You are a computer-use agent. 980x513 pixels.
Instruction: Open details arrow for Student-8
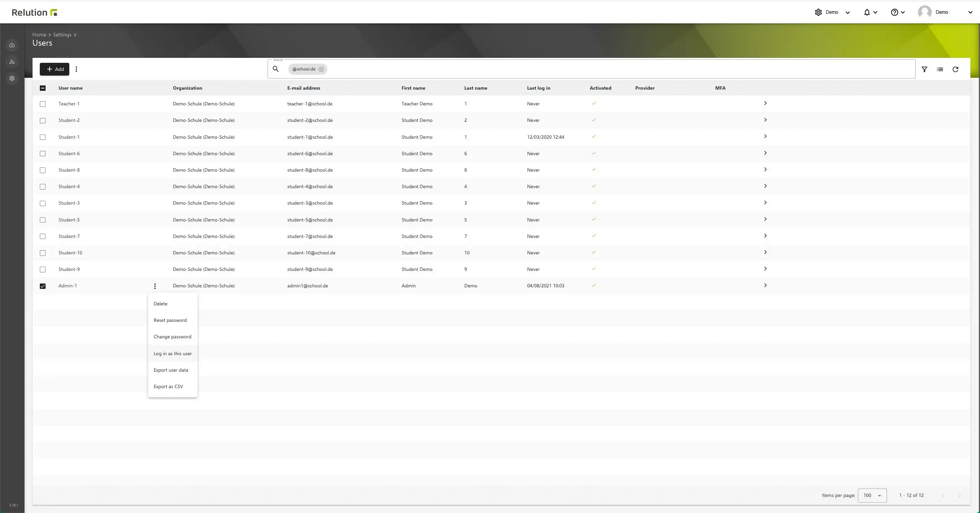765,169
